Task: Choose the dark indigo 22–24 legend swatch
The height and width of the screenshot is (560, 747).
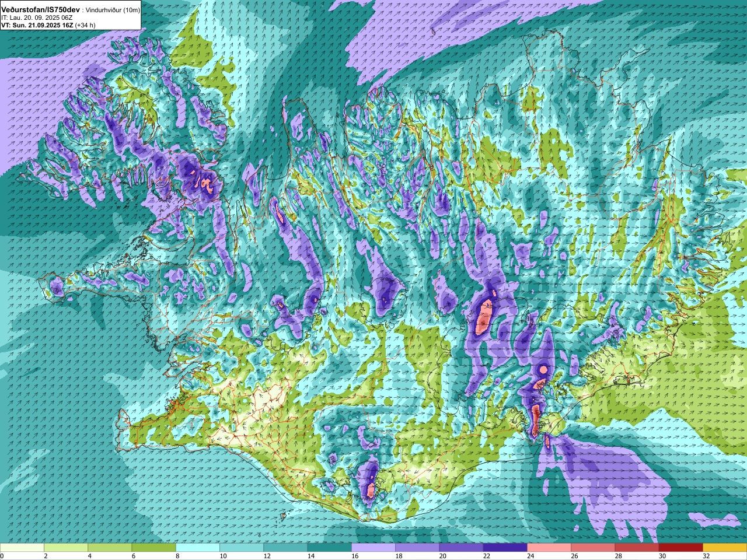Action: 505,548
